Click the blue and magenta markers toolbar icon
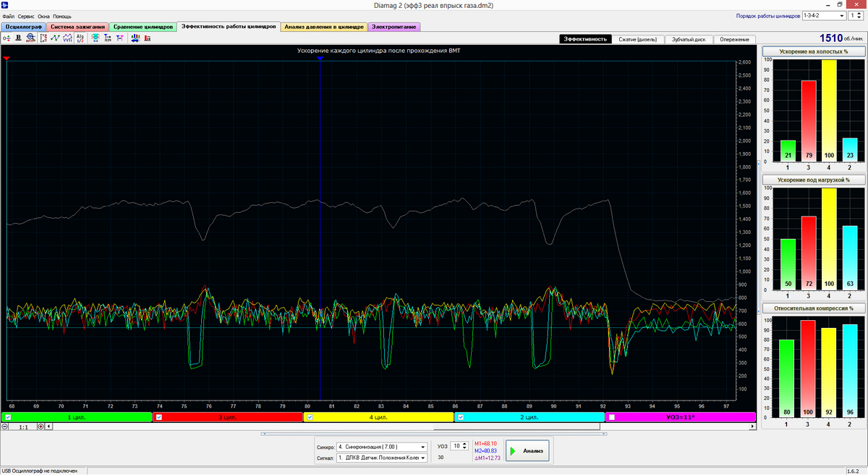Viewport: 868px width, 475px height. pyautogui.click(x=119, y=38)
